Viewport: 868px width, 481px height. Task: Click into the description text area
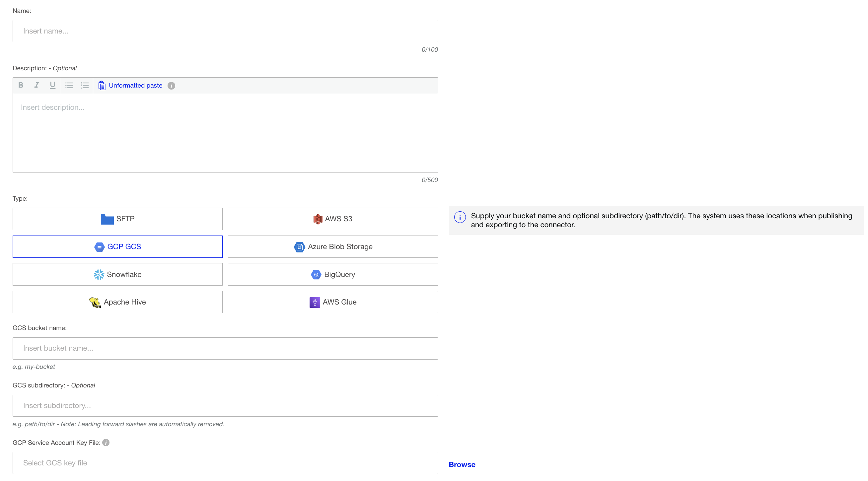click(225, 133)
